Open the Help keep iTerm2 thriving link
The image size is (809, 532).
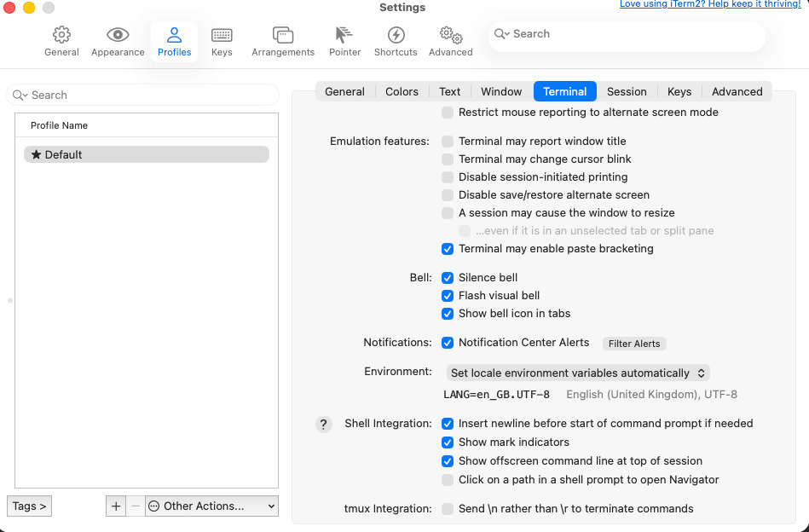coord(709,4)
